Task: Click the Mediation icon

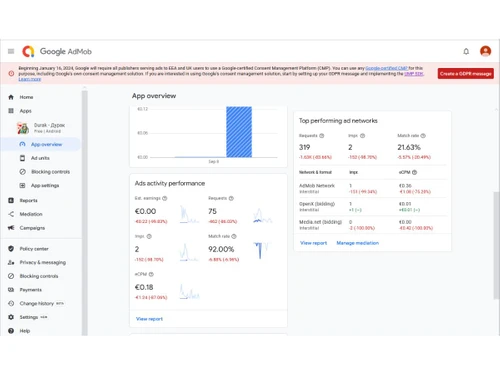Action: (x=11, y=214)
